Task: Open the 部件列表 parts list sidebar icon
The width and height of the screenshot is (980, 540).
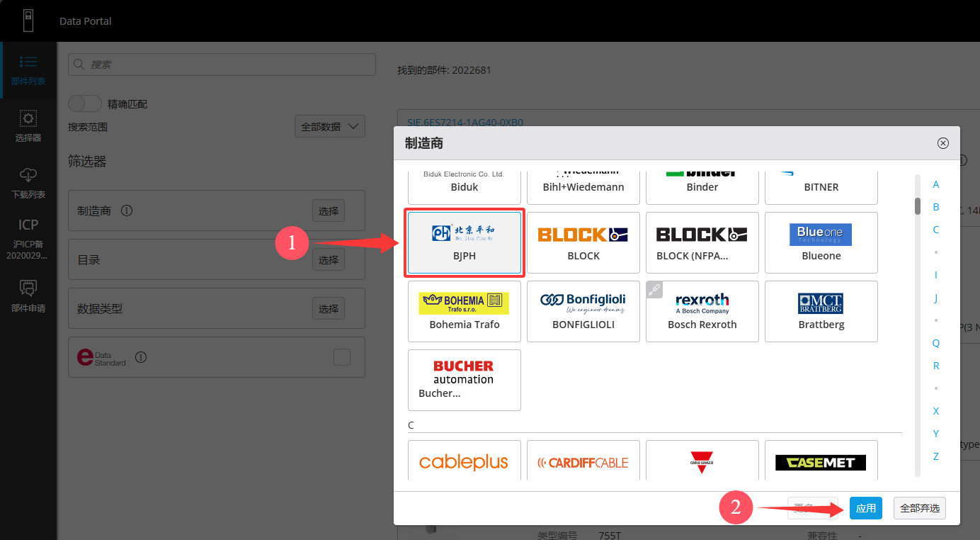Action: click(28, 69)
